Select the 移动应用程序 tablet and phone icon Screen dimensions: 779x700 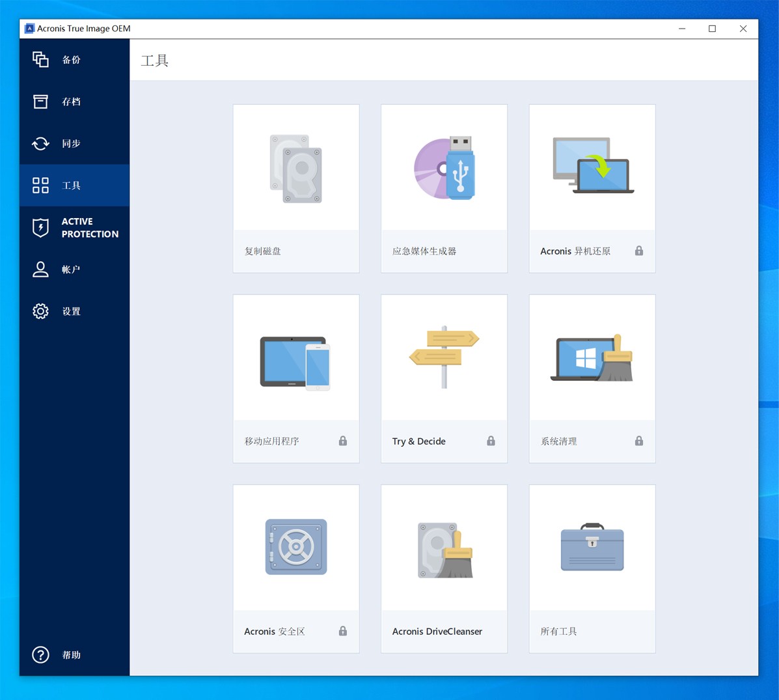(295, 363)
